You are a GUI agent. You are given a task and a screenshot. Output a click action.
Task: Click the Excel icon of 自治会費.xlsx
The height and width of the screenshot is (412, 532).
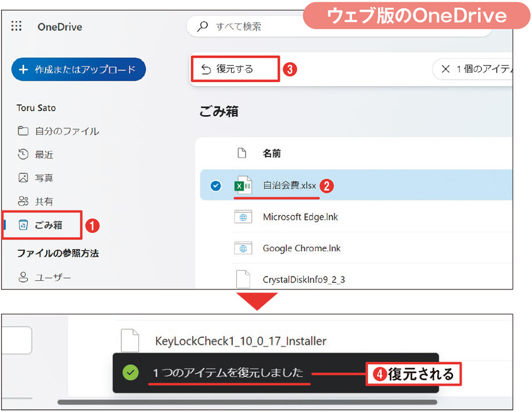point(243,186)
